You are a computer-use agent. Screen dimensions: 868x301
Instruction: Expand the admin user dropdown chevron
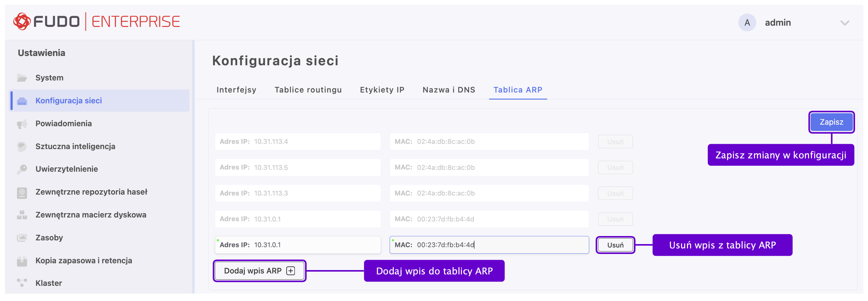845,23
